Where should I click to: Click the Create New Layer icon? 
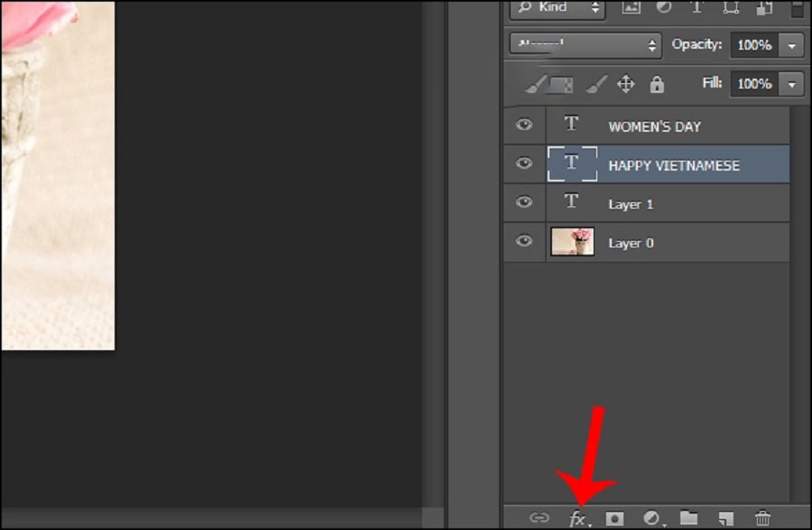725,518
